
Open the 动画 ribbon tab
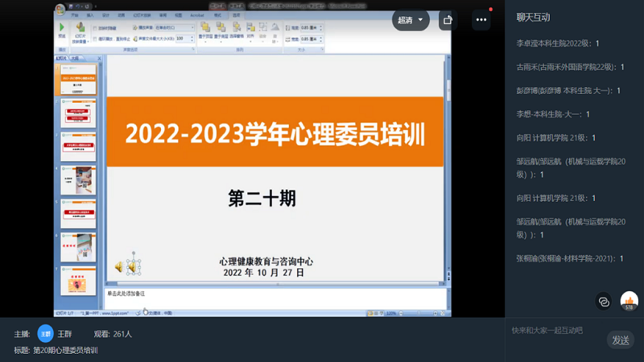pyautogui.click(x=122, y=15)
